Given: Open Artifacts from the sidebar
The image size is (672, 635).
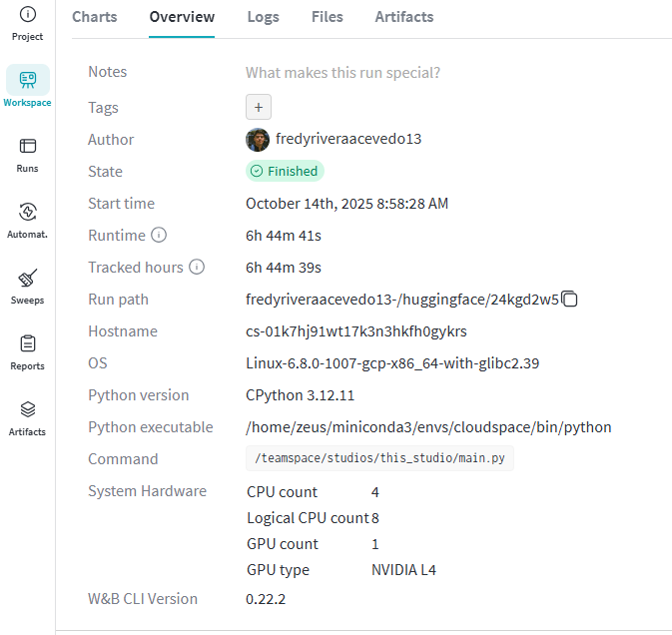Looking at the screenshot, I should pyautogui.click(x=27, y=419).
